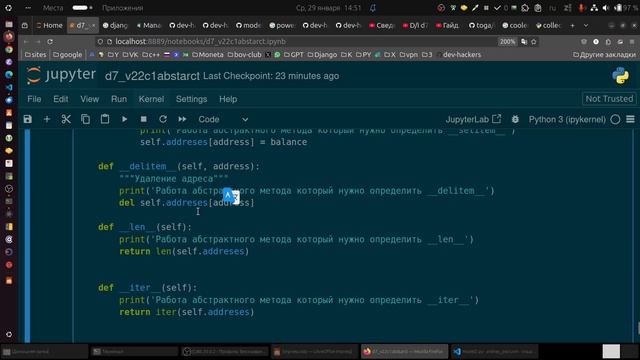The width and height of the screenshot is (640, 360).
Task: Open the Run menu
Action: pyautogui.click(x=119, y=99)
